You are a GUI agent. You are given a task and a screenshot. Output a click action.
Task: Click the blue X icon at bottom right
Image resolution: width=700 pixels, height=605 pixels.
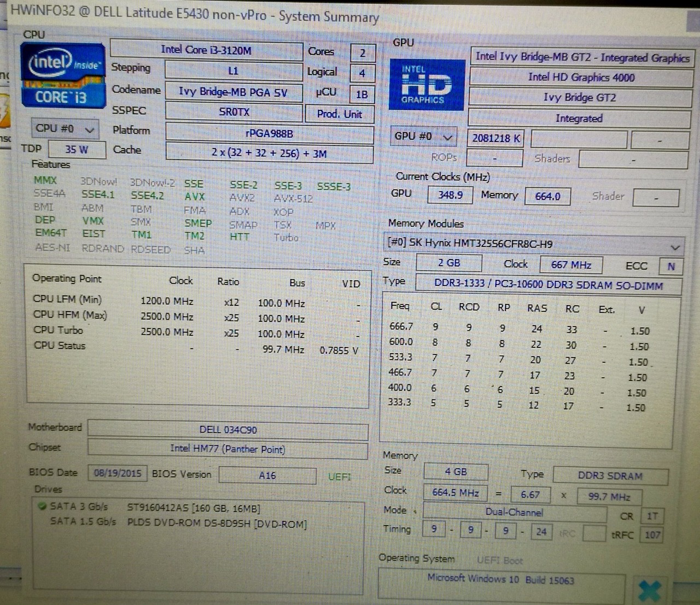[650, 590]
